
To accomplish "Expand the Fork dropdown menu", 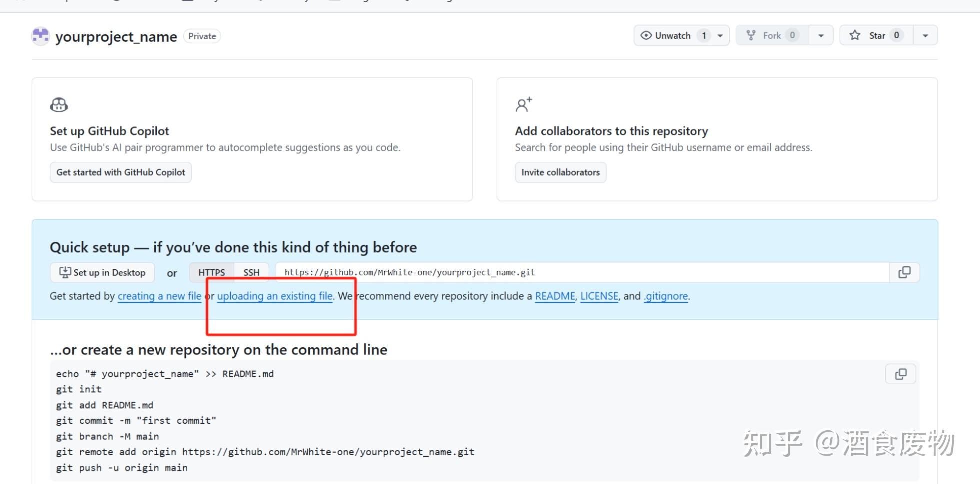I will point(820,35).
